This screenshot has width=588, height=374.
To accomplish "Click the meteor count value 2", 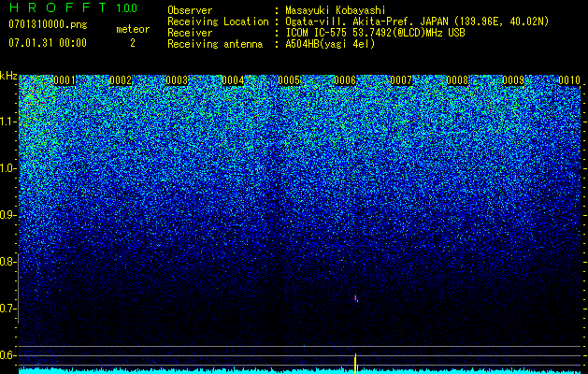I will coord(133,43).
